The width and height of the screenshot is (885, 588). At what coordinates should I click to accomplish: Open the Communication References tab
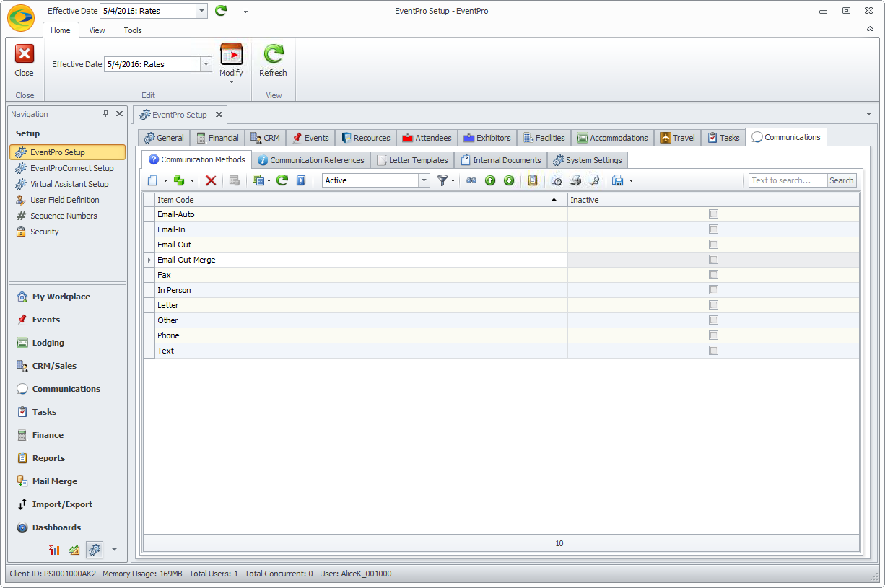[x=311, y=160]
